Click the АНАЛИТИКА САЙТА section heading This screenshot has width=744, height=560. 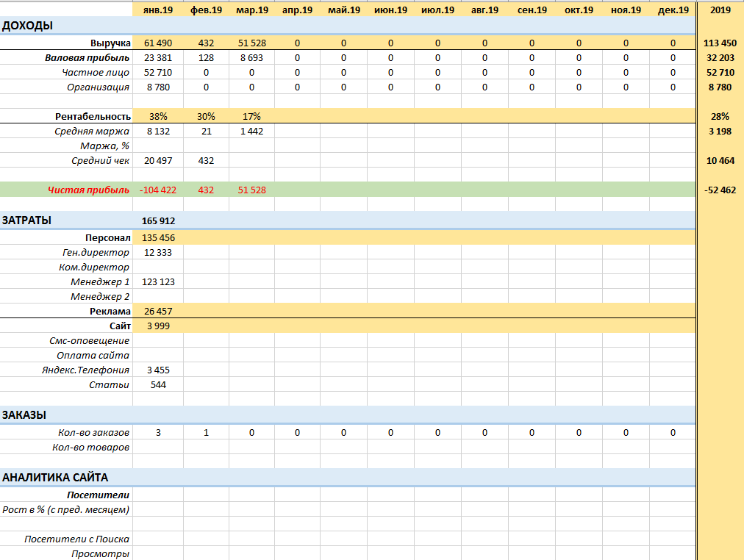(55, 478)
